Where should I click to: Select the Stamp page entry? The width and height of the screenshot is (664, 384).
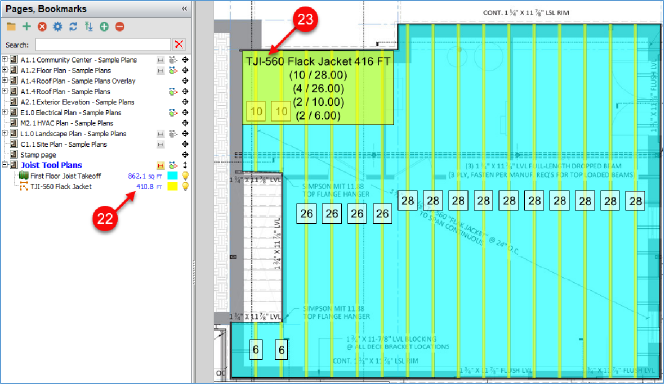point(38,155)
